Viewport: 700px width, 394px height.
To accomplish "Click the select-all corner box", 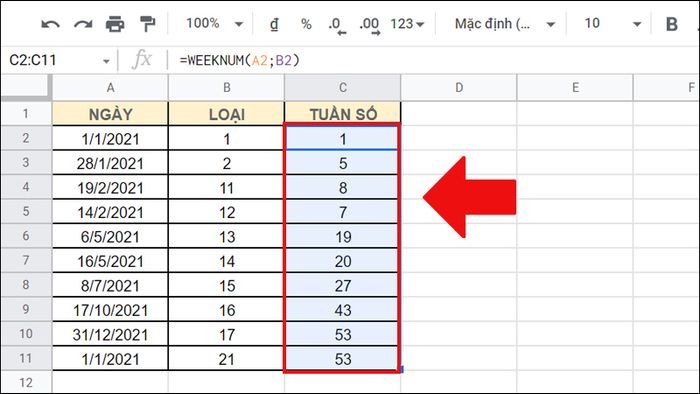I will (26, 87).
